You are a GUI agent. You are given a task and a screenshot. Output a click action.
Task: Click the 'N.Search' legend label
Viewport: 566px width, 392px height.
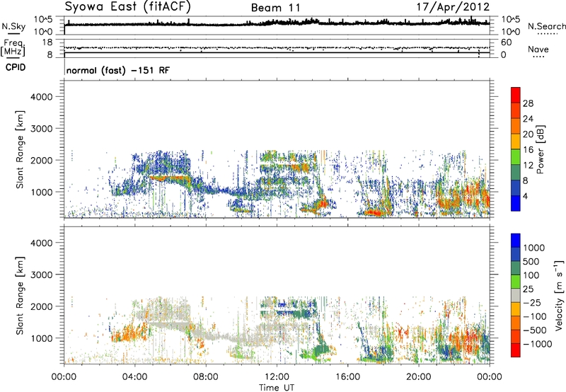(x=547, y=26)
